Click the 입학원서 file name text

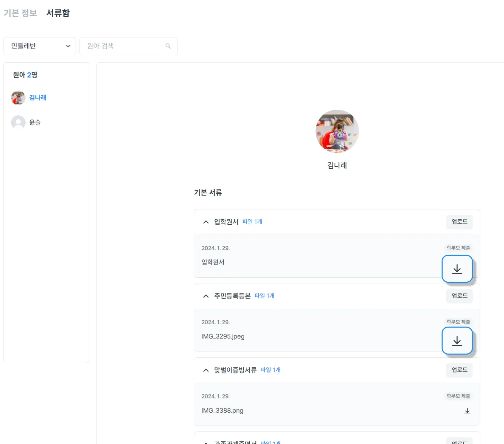coord(213,262)
